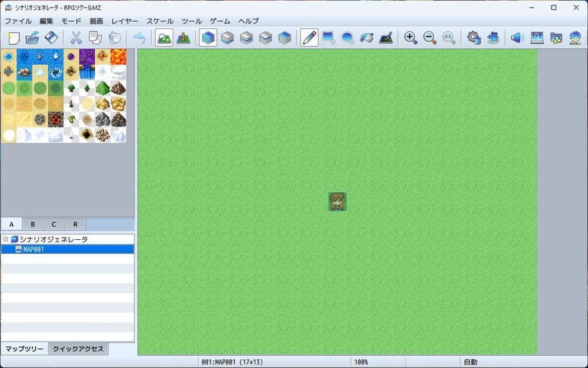This screenshot has height=368, width=588.
Task: Select the Rectangle drawing tool
Action: (329, 38)
